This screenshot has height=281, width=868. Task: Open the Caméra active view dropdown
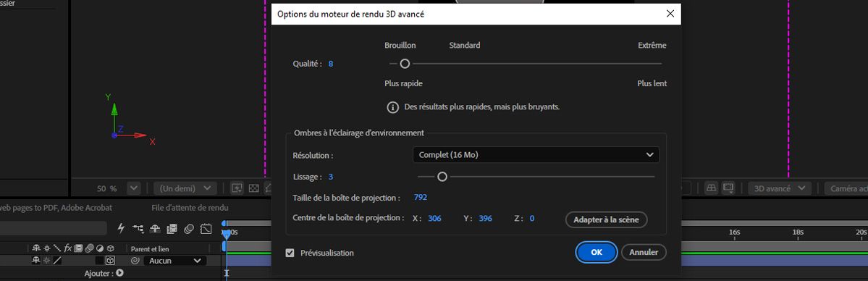pos(846,188)
